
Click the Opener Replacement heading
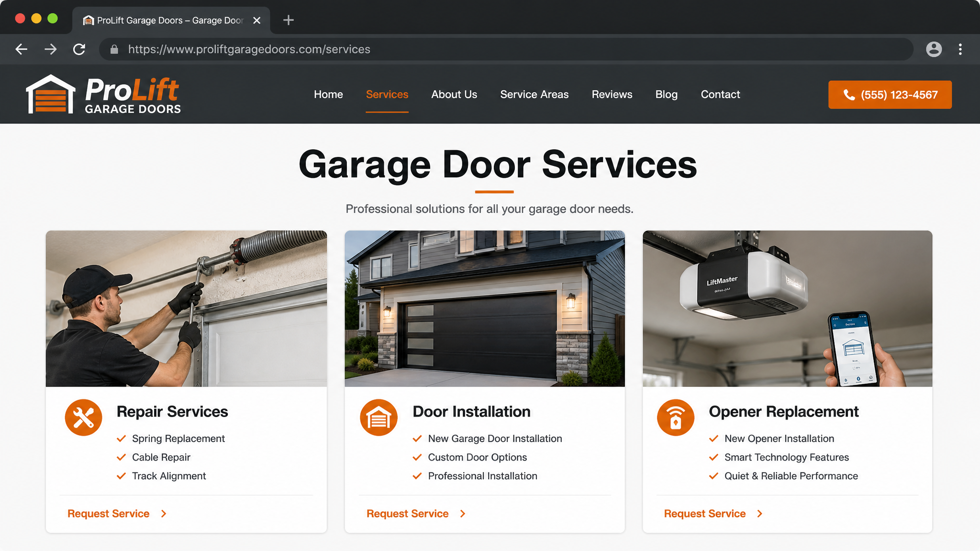[x=784, y=412]
